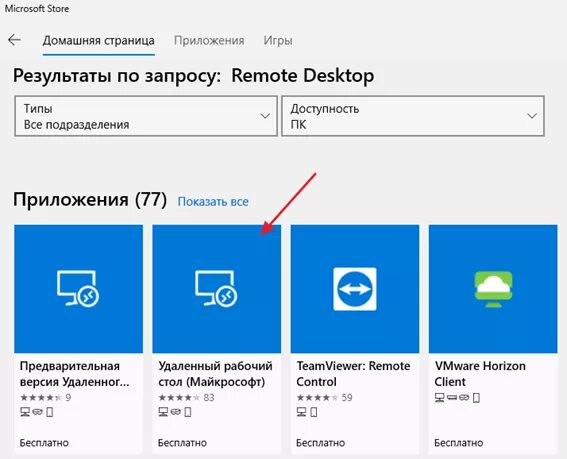The height and width of the screenshot is (459, 567).
Task: Open Удаленный рабочий стол (Майкрософт) tile image
Action: click(x=217, y=289)
